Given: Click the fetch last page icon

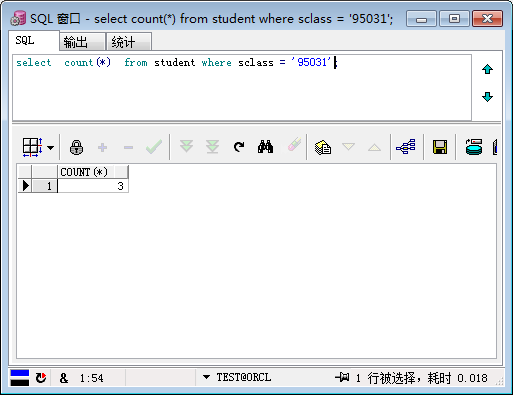Looking at the screenshot, I should click(x=212, y=147).
